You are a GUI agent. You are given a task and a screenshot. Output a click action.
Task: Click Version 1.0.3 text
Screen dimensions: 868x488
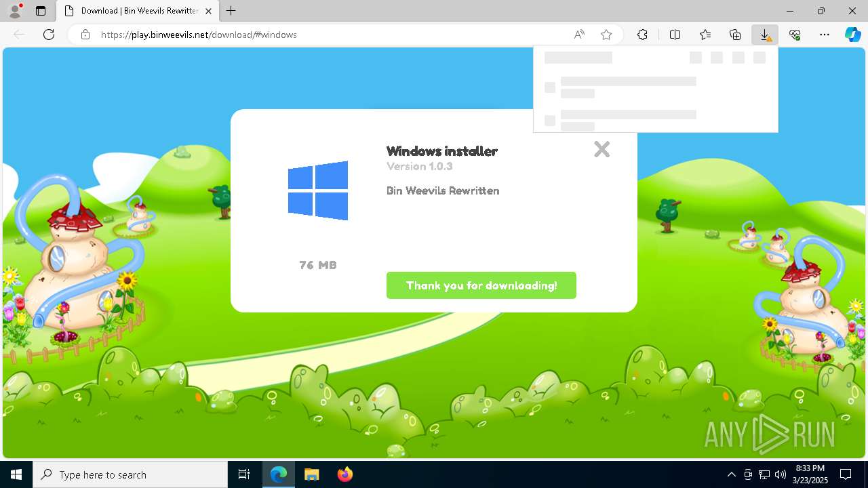[419, 166]
